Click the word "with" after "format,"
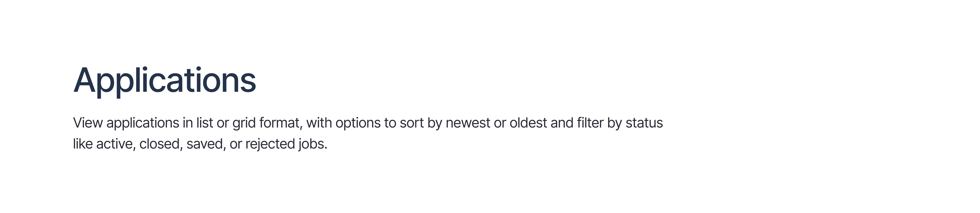980x213 pixels. [x=319, y=123]
